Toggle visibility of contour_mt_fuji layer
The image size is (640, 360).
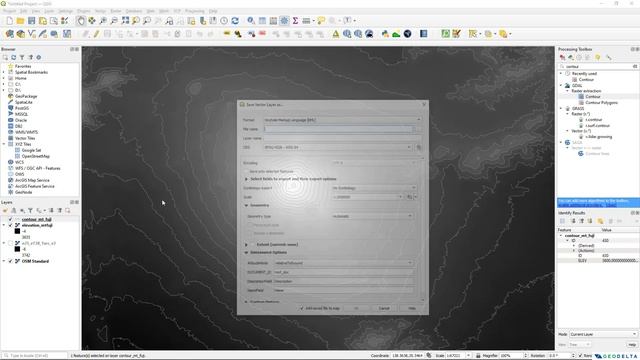click(x=11, y=220)
